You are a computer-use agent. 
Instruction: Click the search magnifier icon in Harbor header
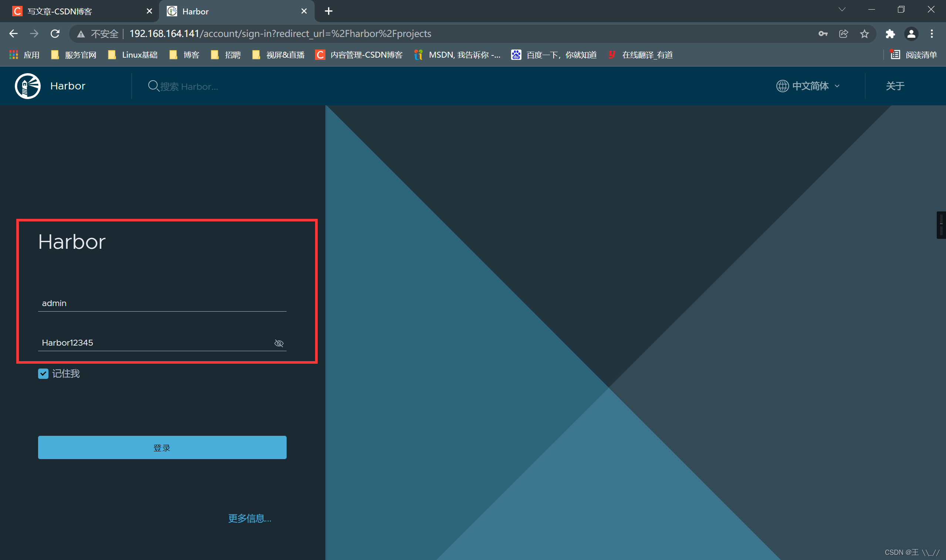(153, 86)
